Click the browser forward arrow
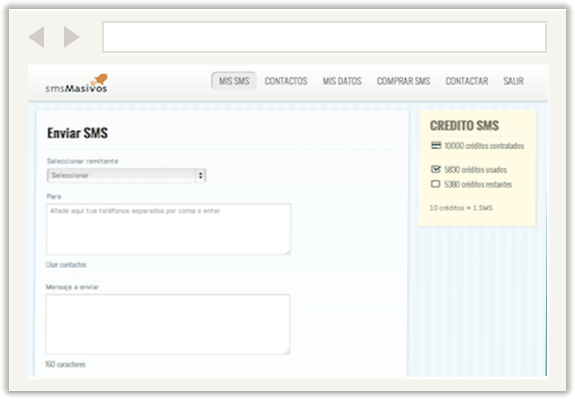Viewport: 575px width, 399px height. click(72, 37)
